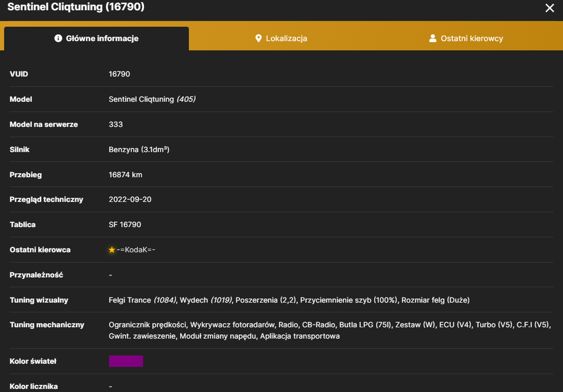Click the gold star beside -=KodaK=-
Screen dimensions: 563x392
pyautogui.click(x=112, y=250)
